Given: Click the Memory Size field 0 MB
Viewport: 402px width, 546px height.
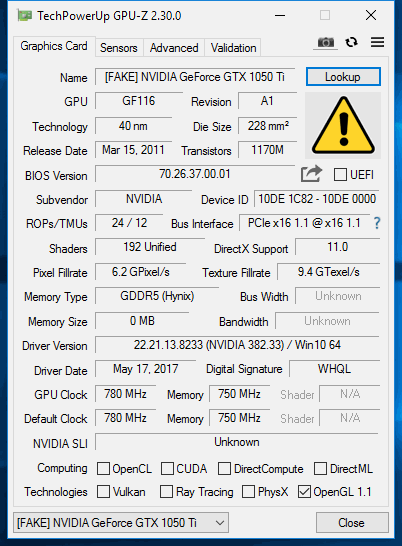Looking at the screenshot, I should (x=142, y=321).
